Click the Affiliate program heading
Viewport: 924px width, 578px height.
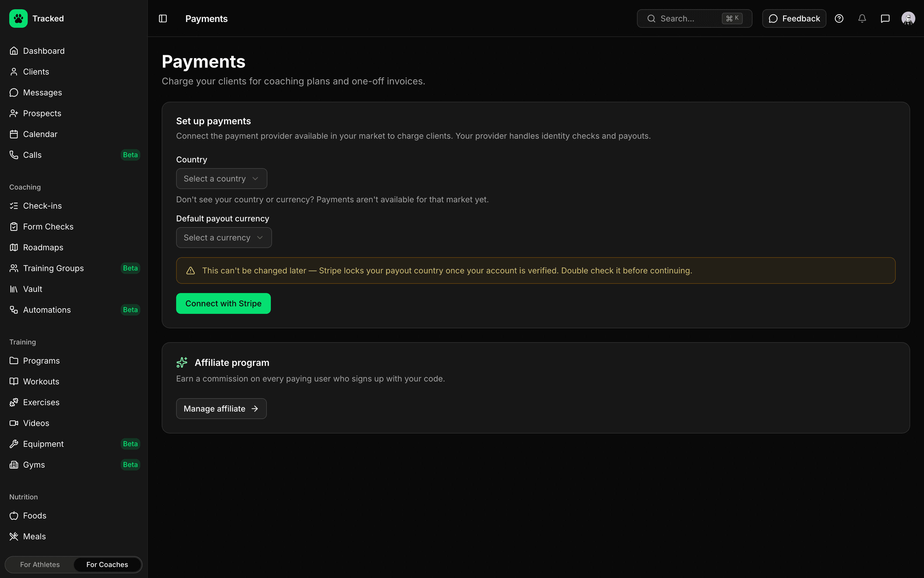[232, 362]
